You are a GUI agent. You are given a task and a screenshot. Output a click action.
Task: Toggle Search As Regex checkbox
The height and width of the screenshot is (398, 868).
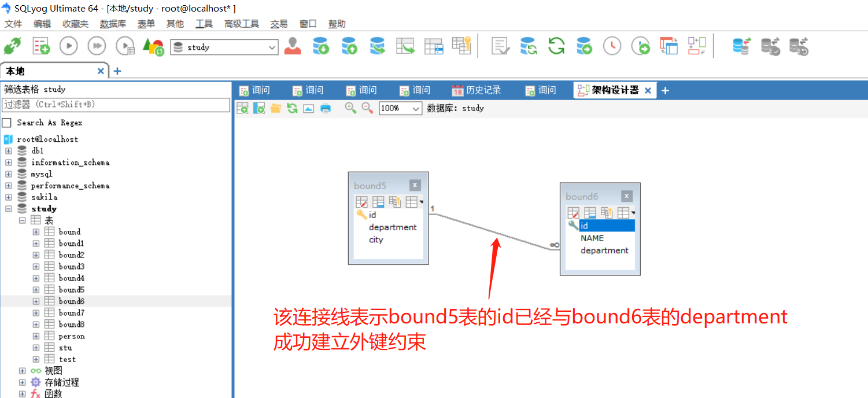pyautogui.click(x=7, y=123)
